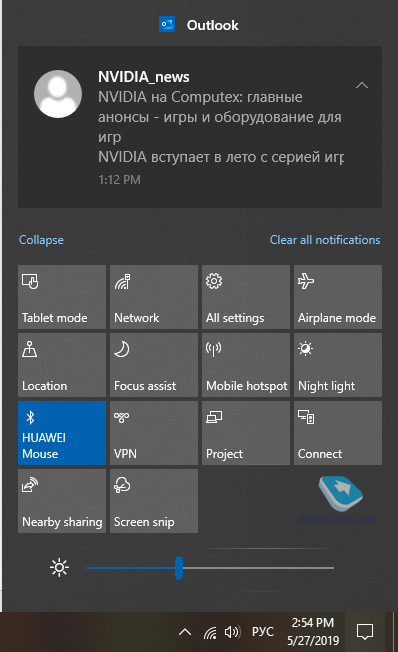Click the Outlook app icon in header
The height and width of the screenshot is (652, 398).
[167, 25]
